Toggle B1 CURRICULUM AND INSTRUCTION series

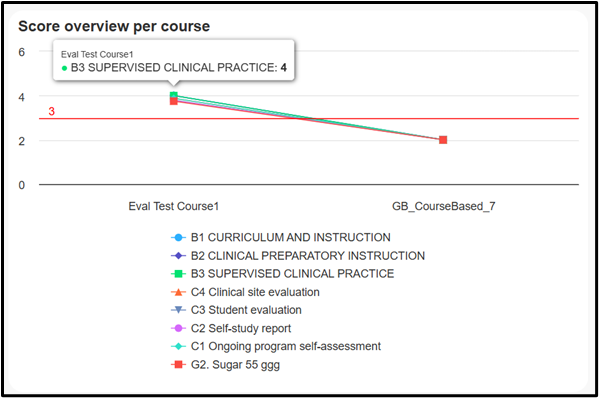(291, 237)
